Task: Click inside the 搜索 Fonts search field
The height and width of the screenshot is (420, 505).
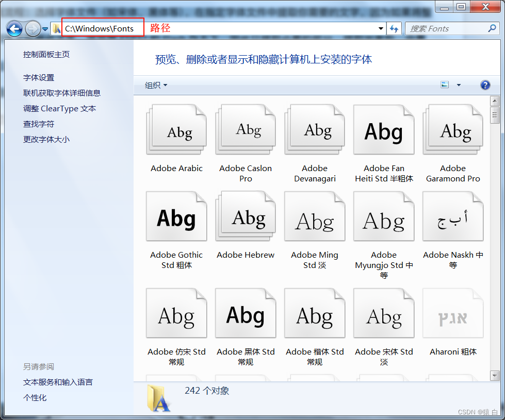Action: (444, 28)
